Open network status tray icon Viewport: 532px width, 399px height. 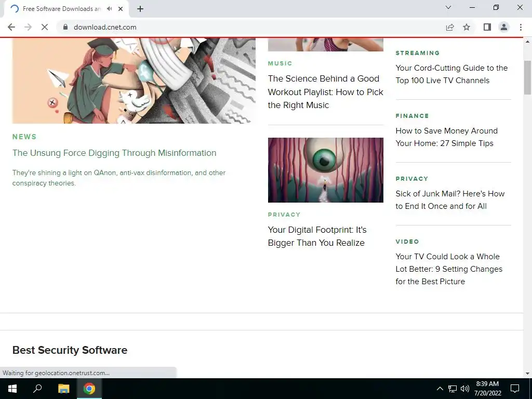click(x=453, y=389)
